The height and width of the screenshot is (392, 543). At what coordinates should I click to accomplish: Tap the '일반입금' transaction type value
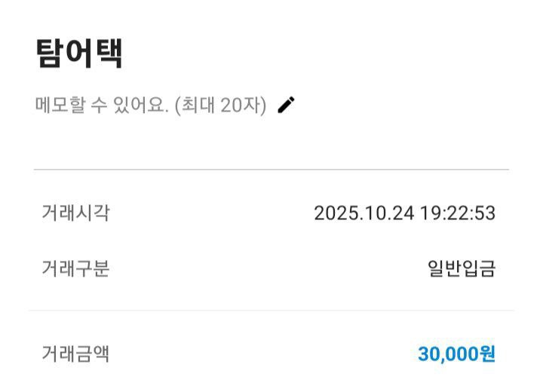tap(462, 268)
